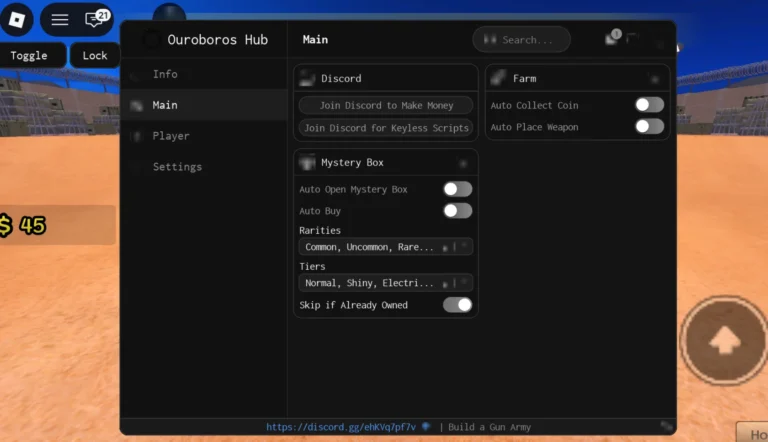Click the Ouroboros Hub logo icon
The height and width of the screenshot is (442, 768).
point(151,40)
